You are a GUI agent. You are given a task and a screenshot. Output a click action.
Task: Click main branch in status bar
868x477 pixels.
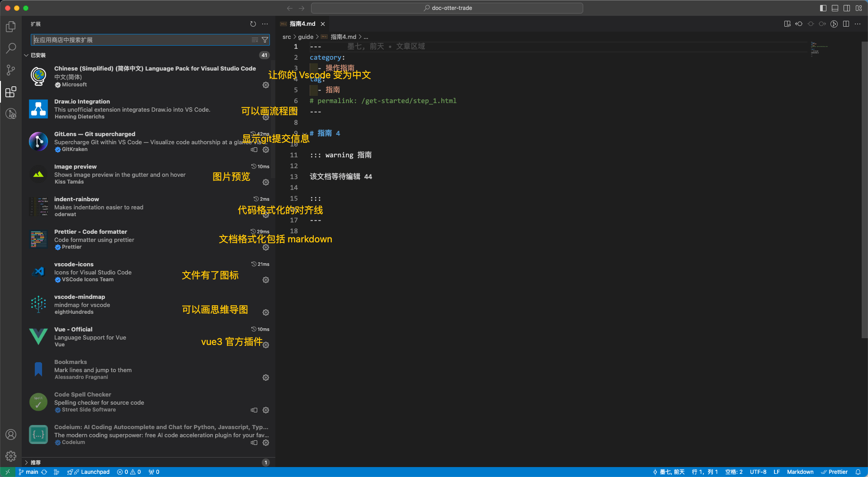coord(28,472)
